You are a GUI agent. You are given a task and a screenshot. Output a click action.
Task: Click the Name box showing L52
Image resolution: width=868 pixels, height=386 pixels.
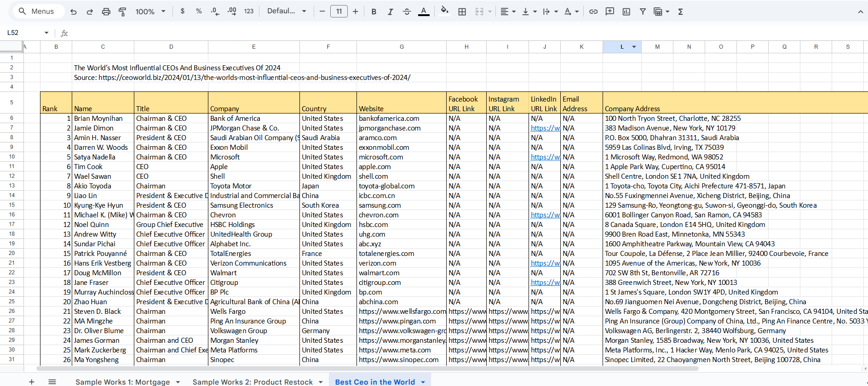23,33
